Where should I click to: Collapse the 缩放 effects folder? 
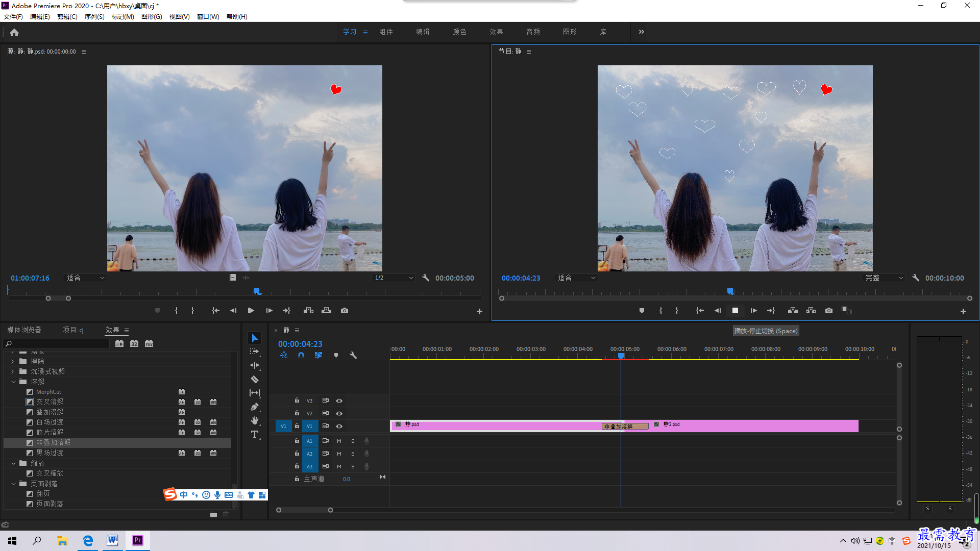pos(13,464)
